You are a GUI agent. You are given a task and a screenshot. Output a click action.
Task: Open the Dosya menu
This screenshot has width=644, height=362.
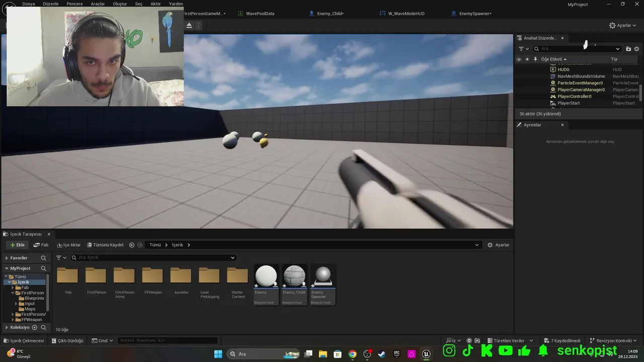click(x=29, y=4)
